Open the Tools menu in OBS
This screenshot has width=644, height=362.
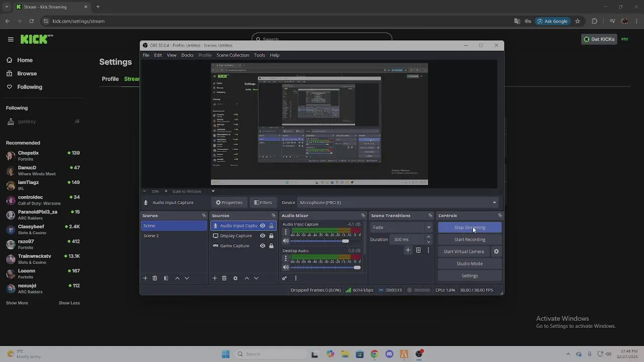click(260, 55)
